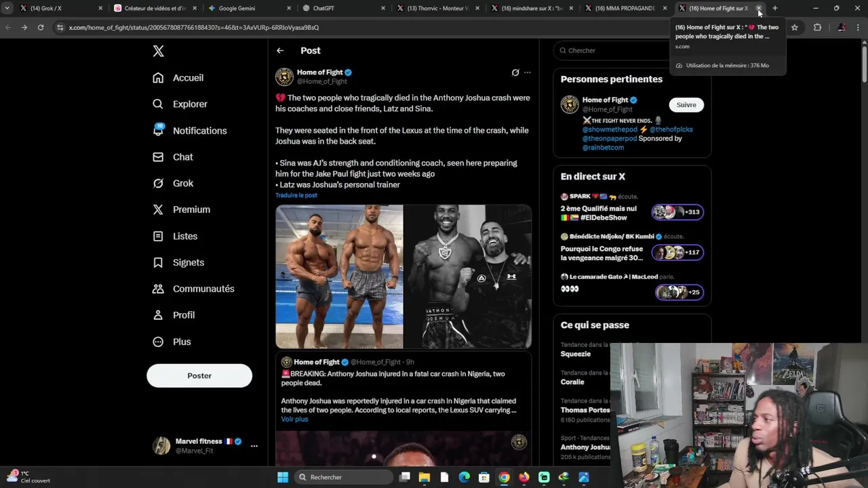Click the browser forward arrow
868x488 pixels.
pos(24,28)
